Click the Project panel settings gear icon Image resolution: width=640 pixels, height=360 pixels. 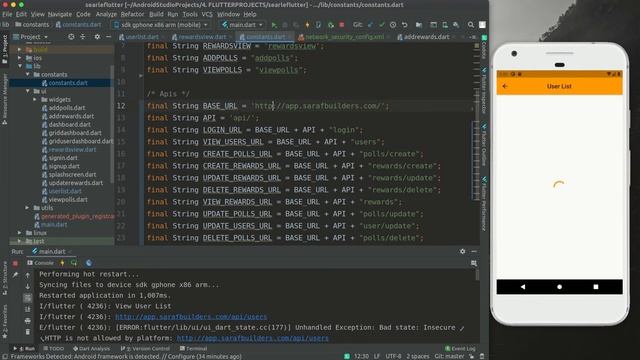tap(97, 37)
